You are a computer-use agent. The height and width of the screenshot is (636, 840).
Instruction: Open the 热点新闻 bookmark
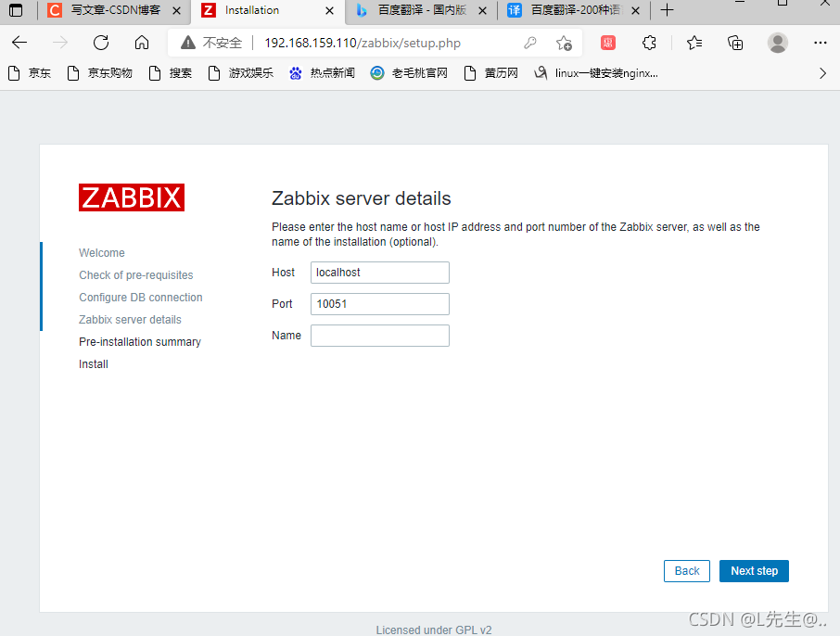pos(322,73)
